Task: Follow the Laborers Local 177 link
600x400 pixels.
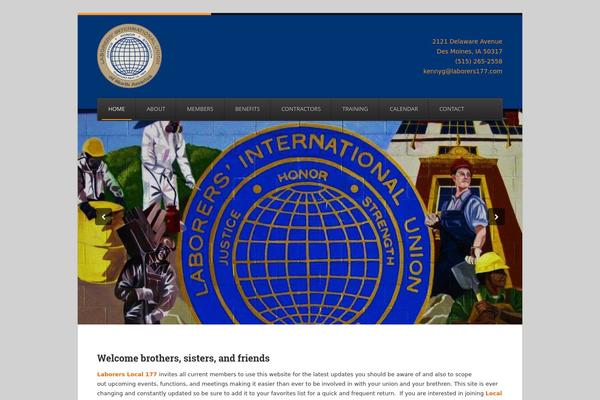Action: [127, 374]
